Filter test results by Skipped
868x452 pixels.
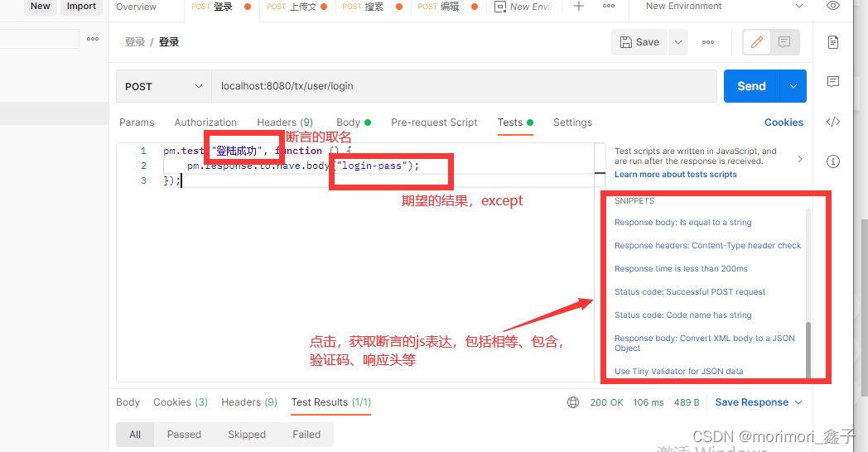pos(247,435)
